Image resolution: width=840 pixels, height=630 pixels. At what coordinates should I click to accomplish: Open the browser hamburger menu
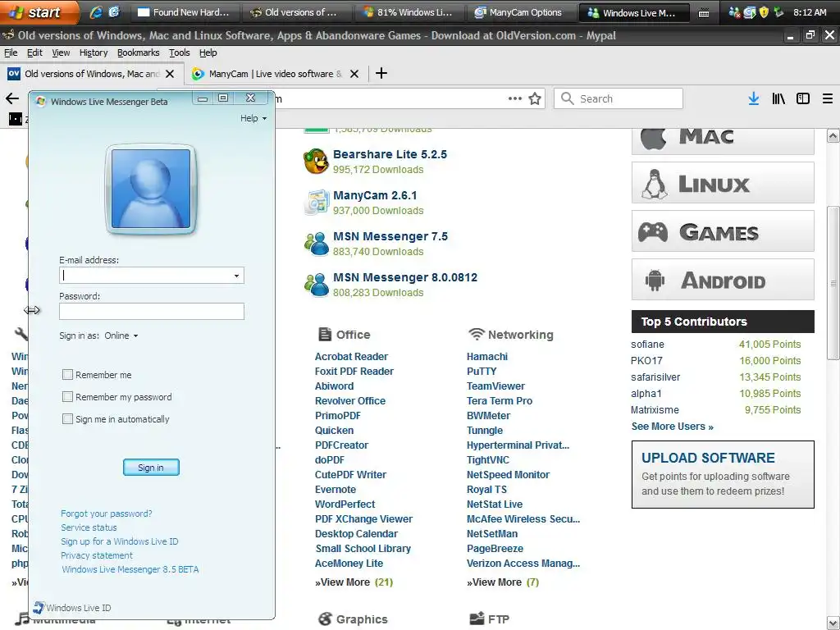tap(828, 98)
